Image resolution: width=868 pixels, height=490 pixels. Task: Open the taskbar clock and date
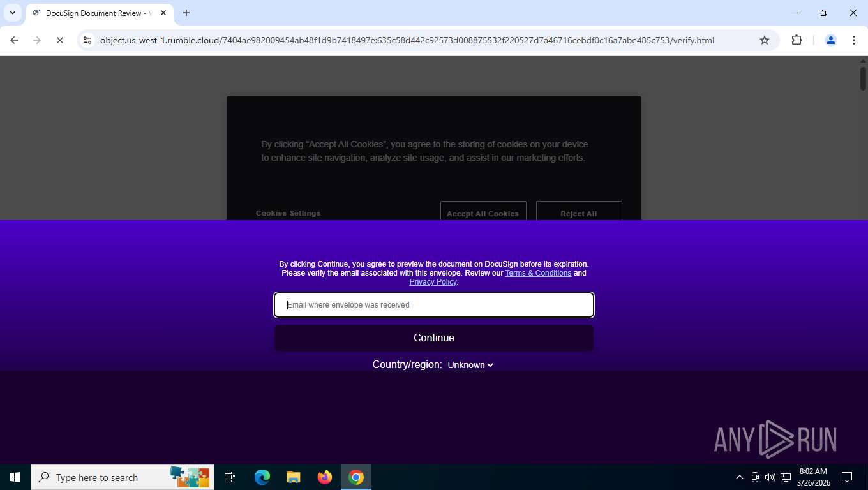[813, 477]
